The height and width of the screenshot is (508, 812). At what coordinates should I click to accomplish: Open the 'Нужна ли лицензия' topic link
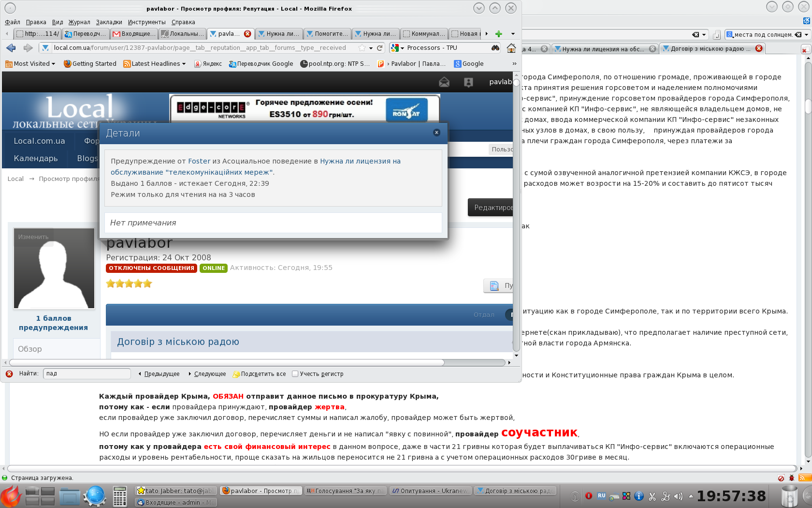click(256, 166)
